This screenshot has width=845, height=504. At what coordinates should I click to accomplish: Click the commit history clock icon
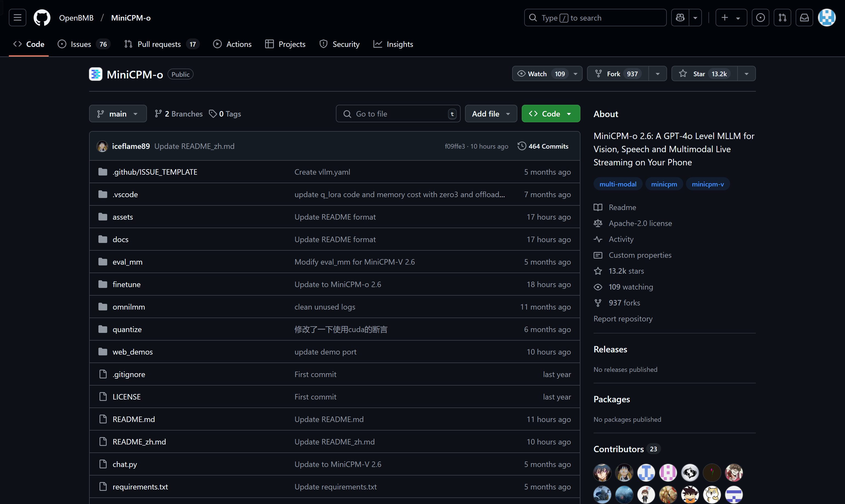point(521,146)
